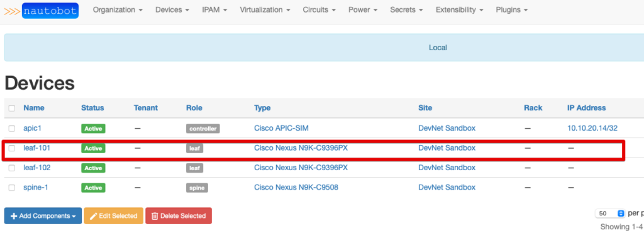Click the spine role label

[x=197, y=188]
